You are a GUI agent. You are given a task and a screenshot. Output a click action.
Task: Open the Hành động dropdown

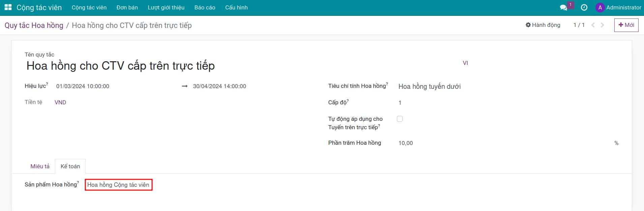tap(543, 25)
